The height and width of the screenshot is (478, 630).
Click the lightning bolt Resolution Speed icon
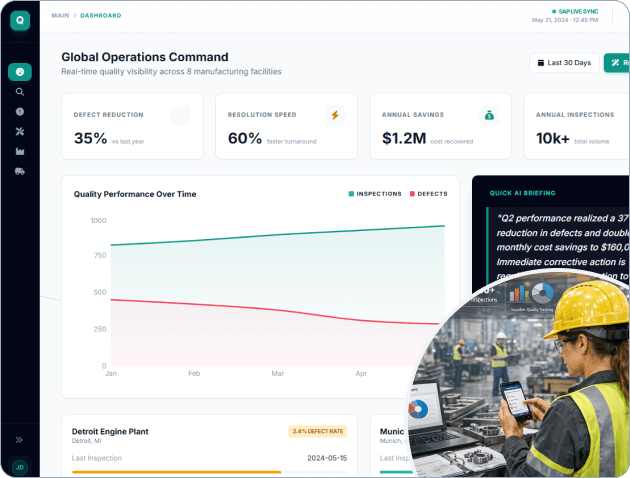[334, 115]
